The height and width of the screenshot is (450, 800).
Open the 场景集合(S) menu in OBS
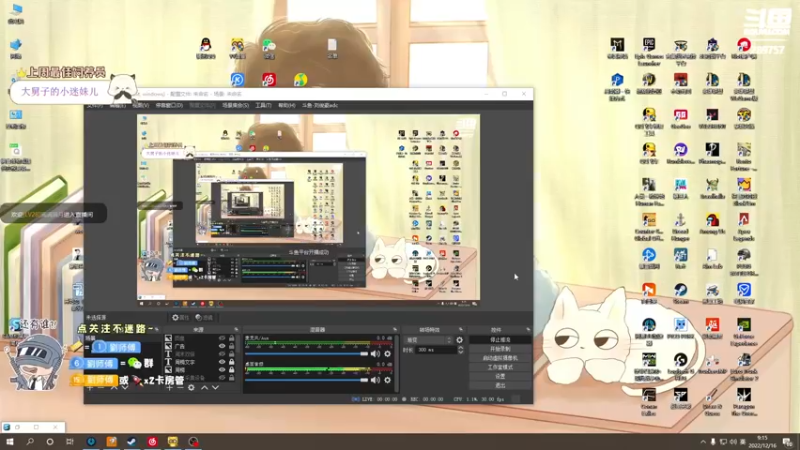(x=235, y=106)
